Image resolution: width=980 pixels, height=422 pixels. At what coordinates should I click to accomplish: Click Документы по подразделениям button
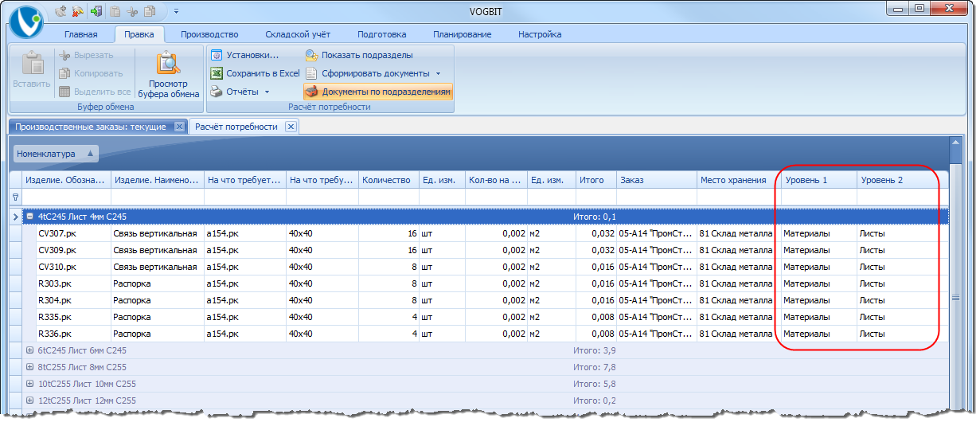(x=378, y=92)
